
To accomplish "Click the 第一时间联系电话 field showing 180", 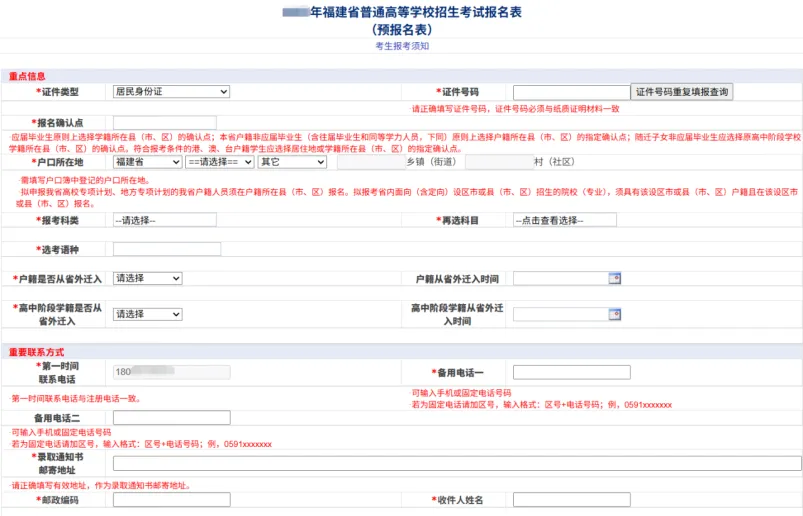I will click(172, 372).
